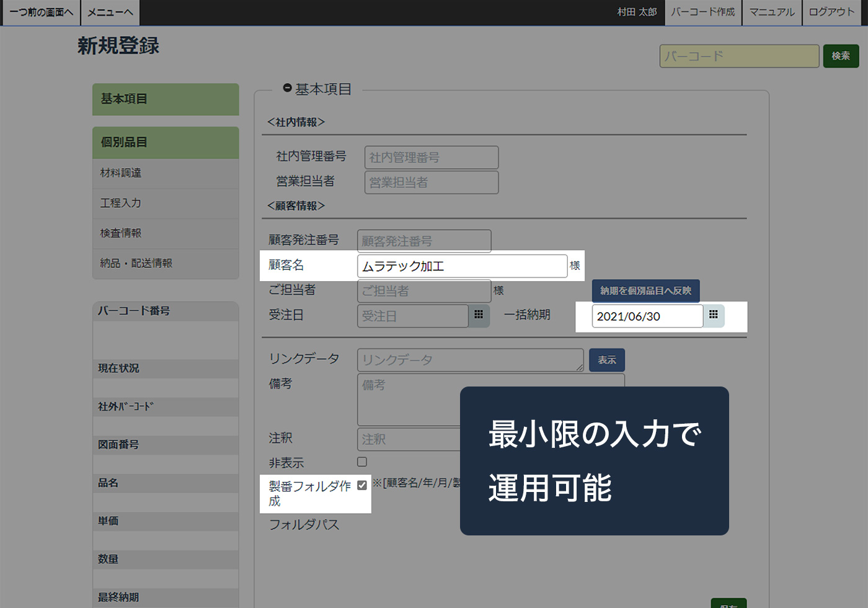
Task: Uncheck the 製番フォルダ作成 checkbox
Action: 362,485
